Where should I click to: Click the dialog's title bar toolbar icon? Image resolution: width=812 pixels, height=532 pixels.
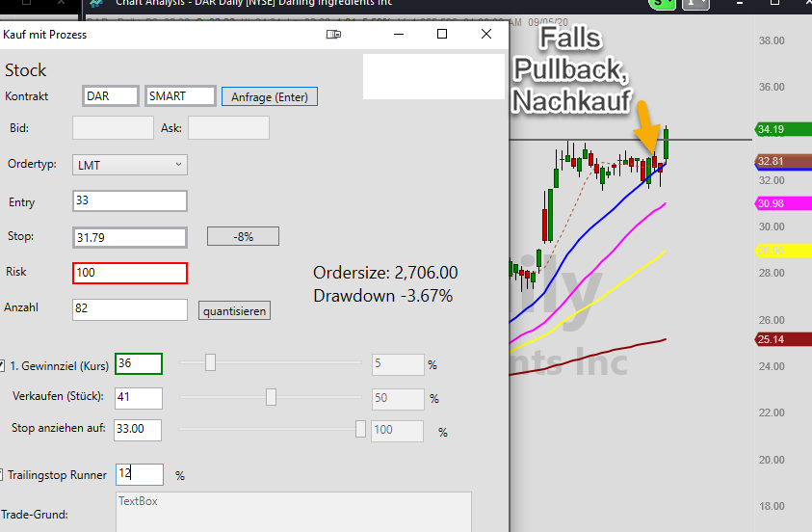[x=333, y=34]
